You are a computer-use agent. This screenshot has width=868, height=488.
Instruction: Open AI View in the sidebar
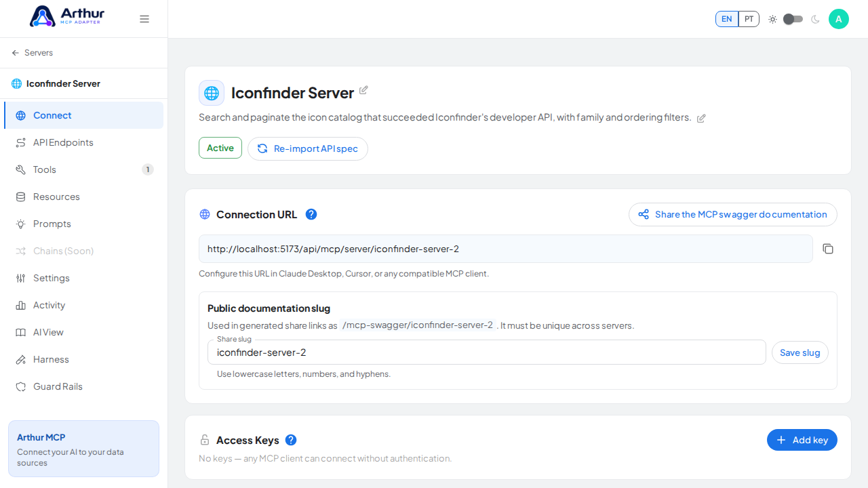83,332
